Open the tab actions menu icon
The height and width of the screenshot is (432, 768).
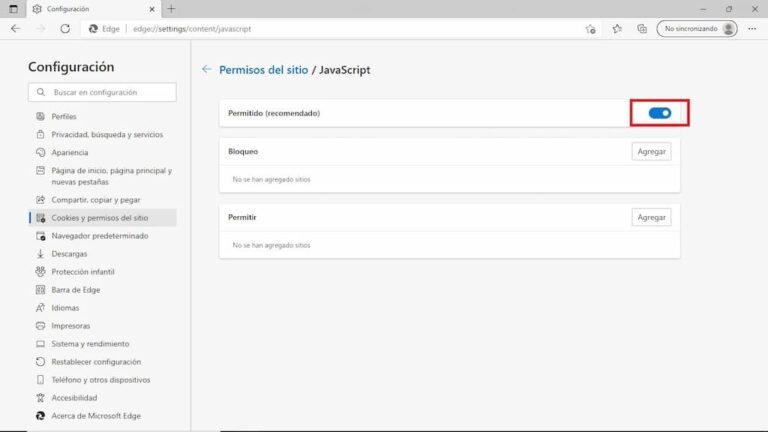(13, 9)
